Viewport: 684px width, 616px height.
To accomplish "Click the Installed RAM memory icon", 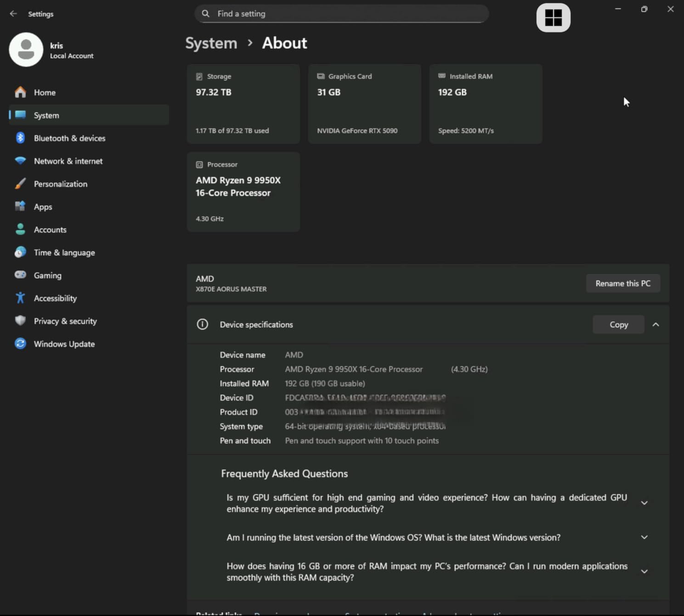I will pyautogui.click(x=442, y=76).
